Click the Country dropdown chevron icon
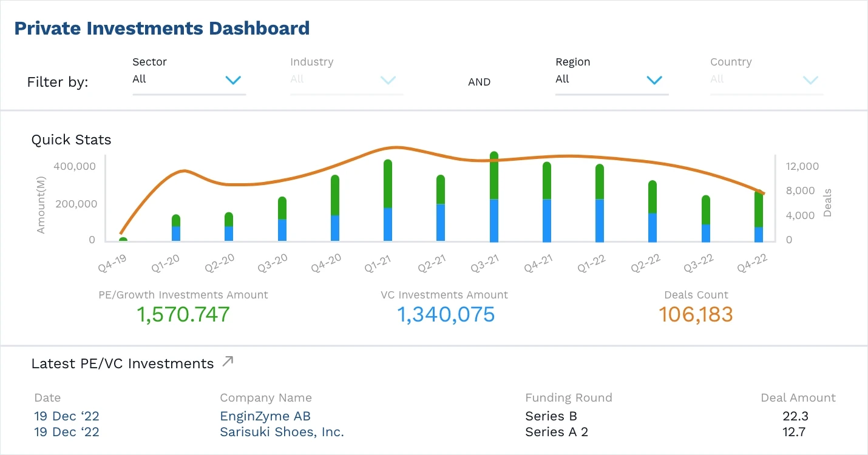 tap(810, 79)
